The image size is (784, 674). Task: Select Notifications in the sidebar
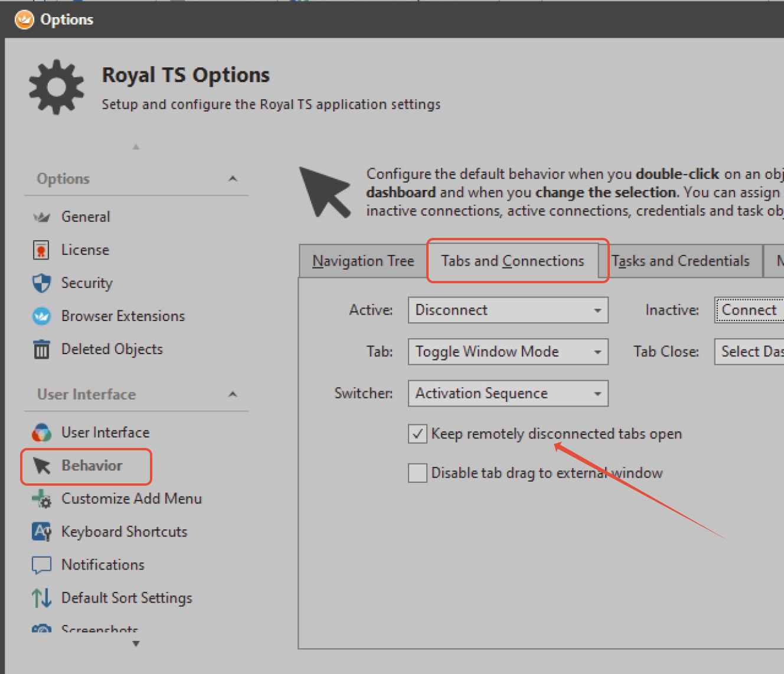click(x=103, y=565)
